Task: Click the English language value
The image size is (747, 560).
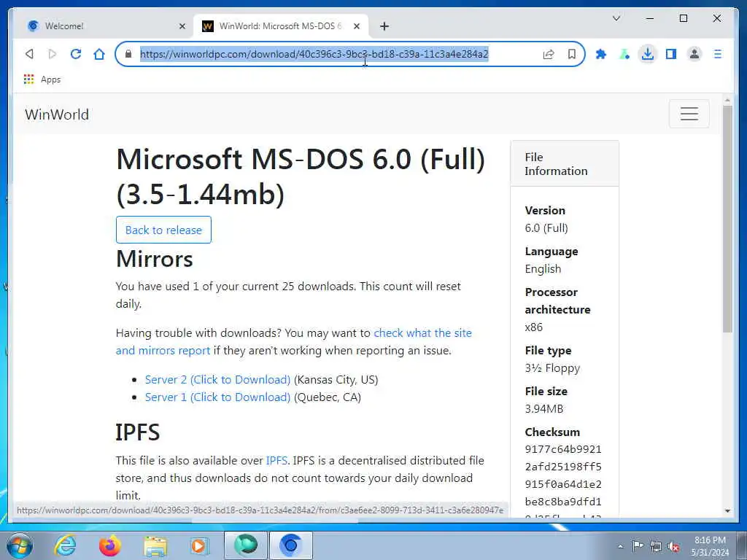Action: point(543,268)
